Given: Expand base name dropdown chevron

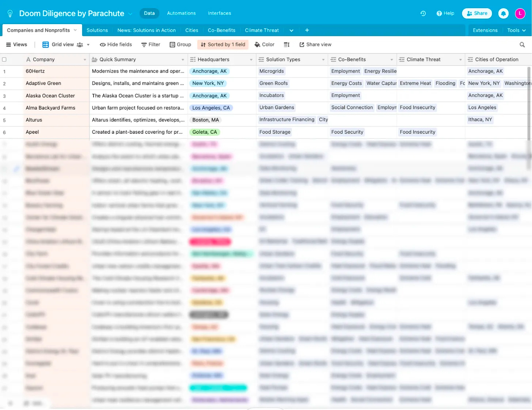Looking at the screenshot, I should [x=130, y=14].
